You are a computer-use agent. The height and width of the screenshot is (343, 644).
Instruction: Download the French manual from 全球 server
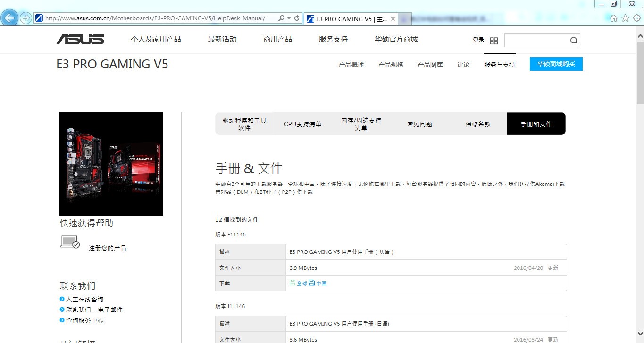point(302,284)
